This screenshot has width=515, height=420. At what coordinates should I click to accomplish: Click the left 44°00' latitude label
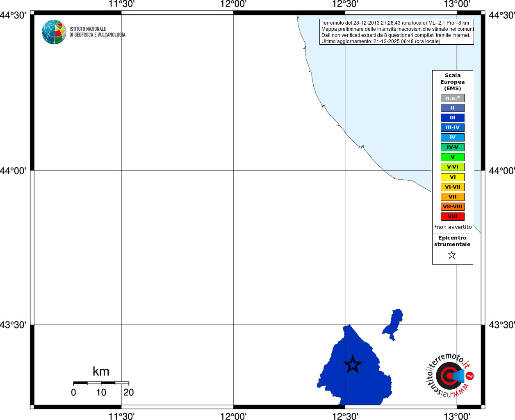[13, 171]
